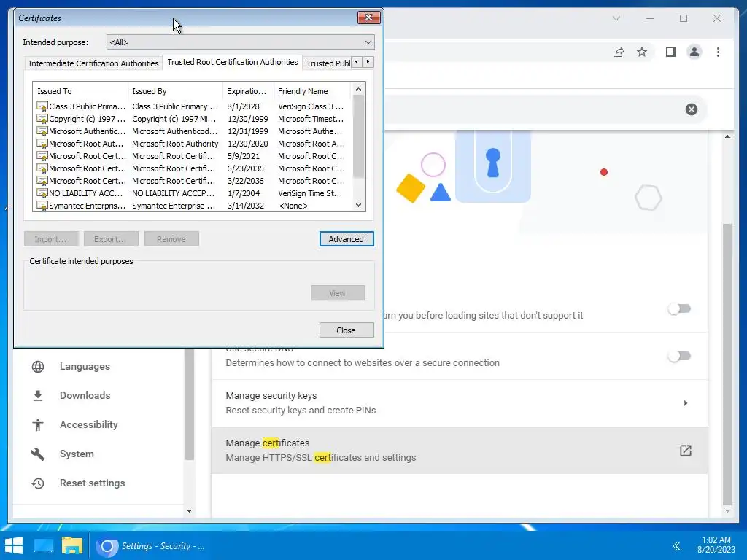747x560 pixels.
Task: Open System in Settings sidebar
Action: pyautogui.click(x=77, y=454)
